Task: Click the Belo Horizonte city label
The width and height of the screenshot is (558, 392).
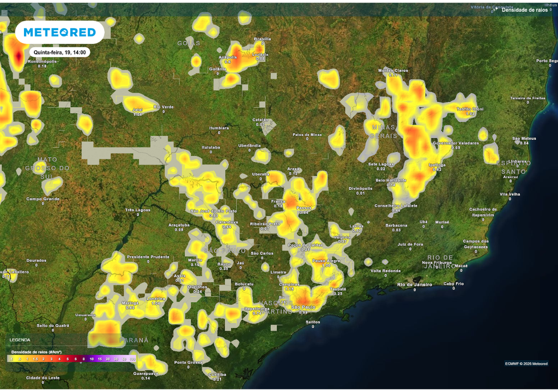Action: [391, 180]
